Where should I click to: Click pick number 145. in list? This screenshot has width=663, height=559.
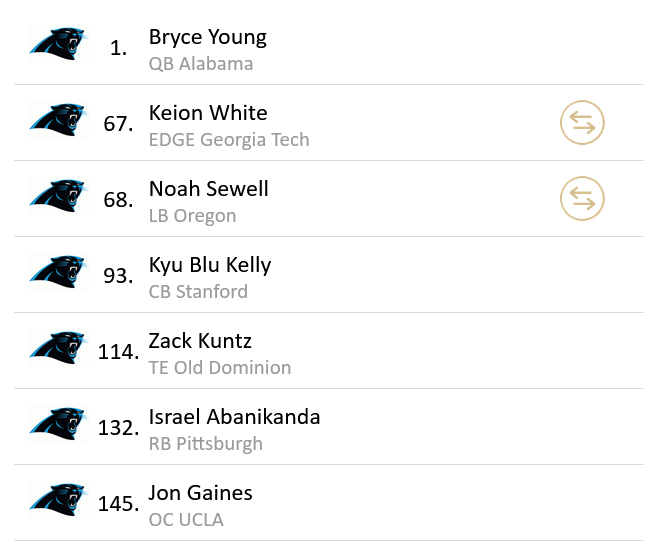coord(117,504)
